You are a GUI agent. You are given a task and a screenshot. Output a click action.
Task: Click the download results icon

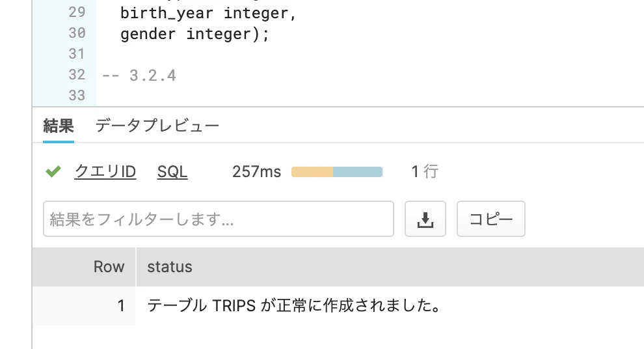tap(425, 219)
